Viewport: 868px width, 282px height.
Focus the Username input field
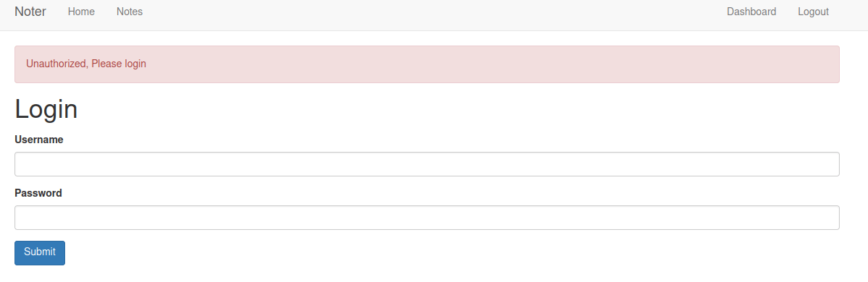pyautogui.click(x=427, y=164)
